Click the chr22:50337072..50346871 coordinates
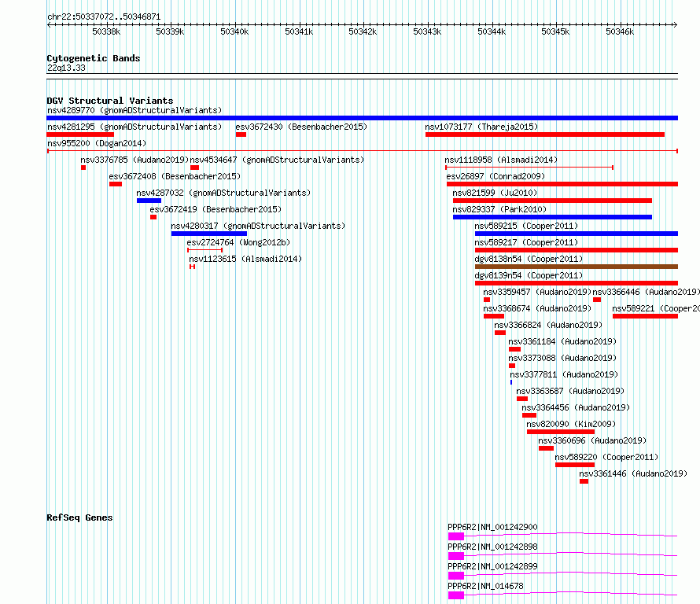The image size is (700, 604). tap(104, 17)
